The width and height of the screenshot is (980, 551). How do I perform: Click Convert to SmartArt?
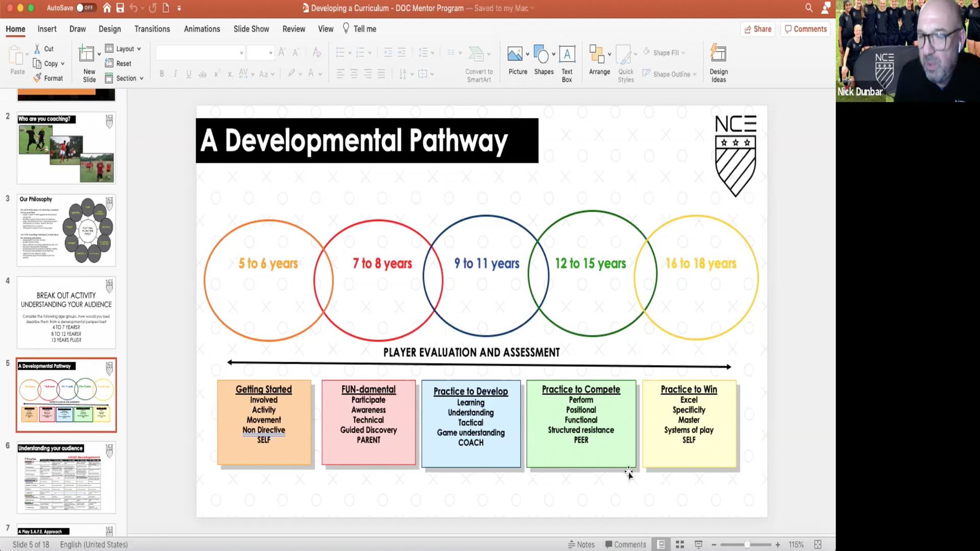(x=479, y=64)
